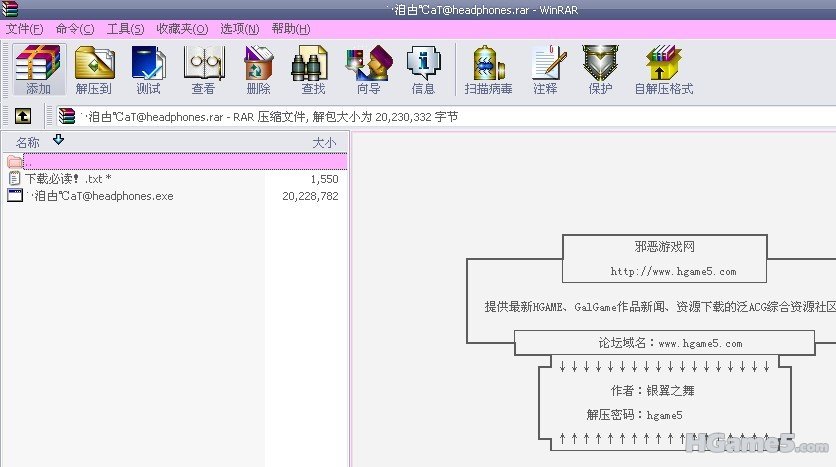Open the Commands (命令) menu

(x=75, y=29)
